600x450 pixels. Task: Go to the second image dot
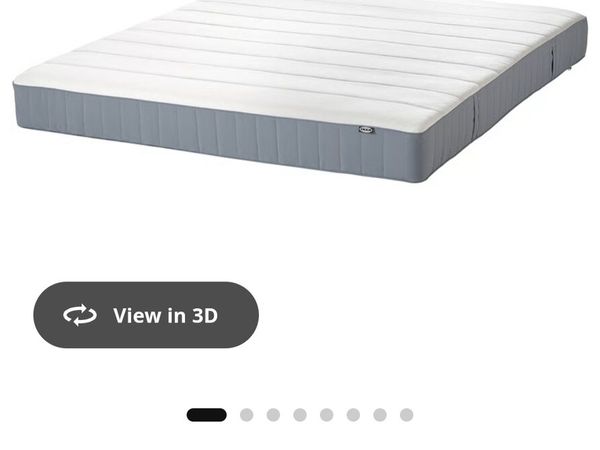tap(246, 415)
